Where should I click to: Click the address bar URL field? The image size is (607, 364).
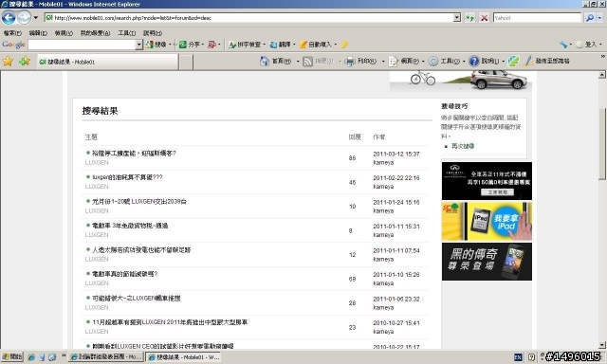[x=248, y=18]
